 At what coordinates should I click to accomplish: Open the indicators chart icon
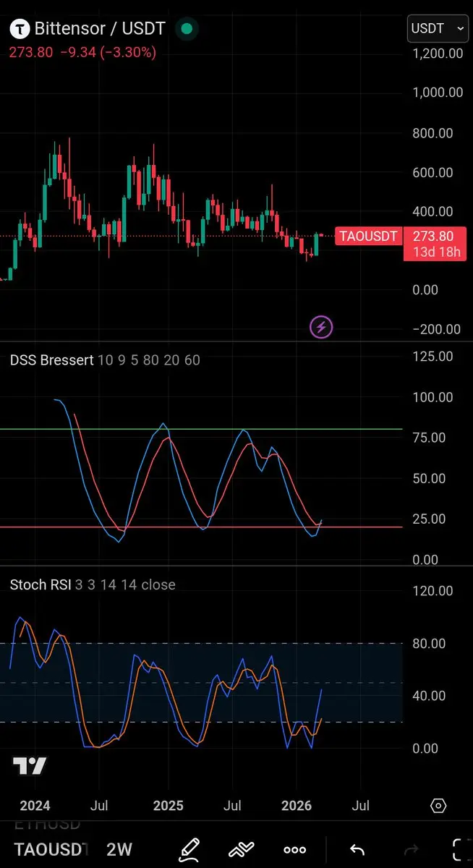tap(242, 849)
